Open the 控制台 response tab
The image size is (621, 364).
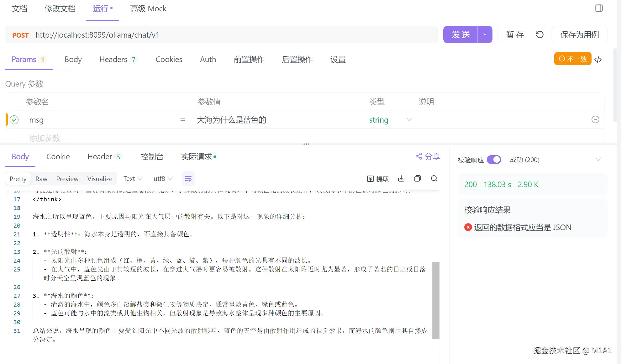(152, 156)
